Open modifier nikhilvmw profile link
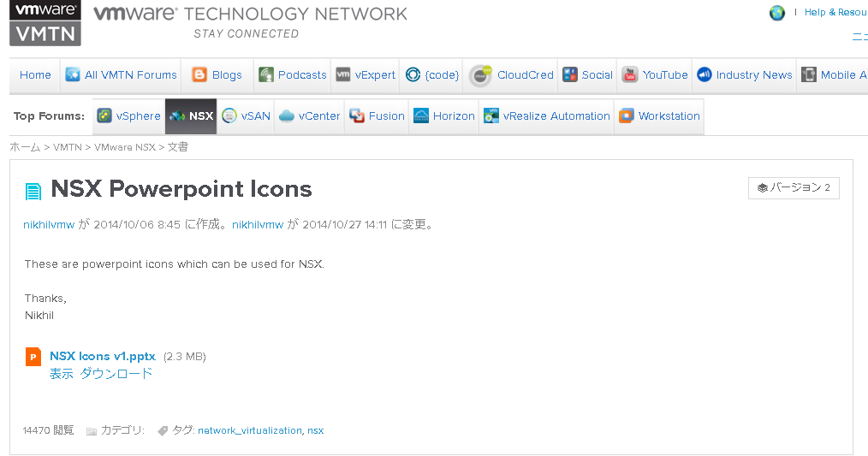The height and width of the screenshot is (456, 868). 258,224
